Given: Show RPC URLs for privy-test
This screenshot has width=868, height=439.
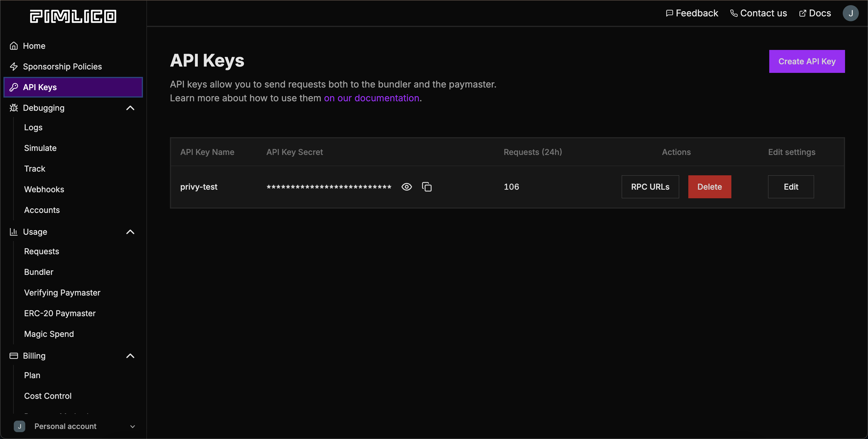Looking at the screenshot, I should (650, 187).
